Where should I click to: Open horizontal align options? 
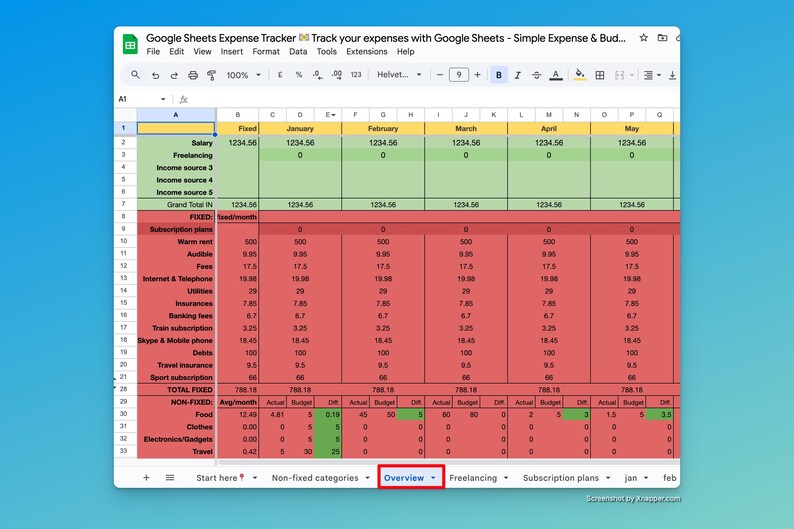651,75
